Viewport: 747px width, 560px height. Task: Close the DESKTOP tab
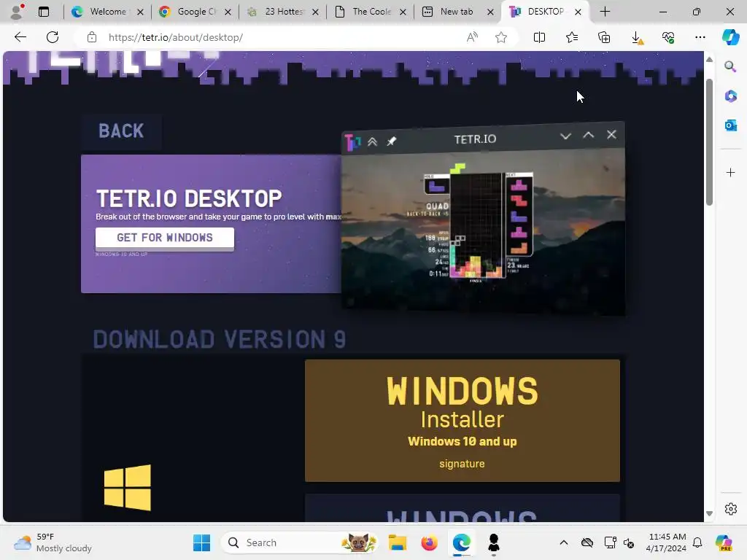(x=578, y=12)
